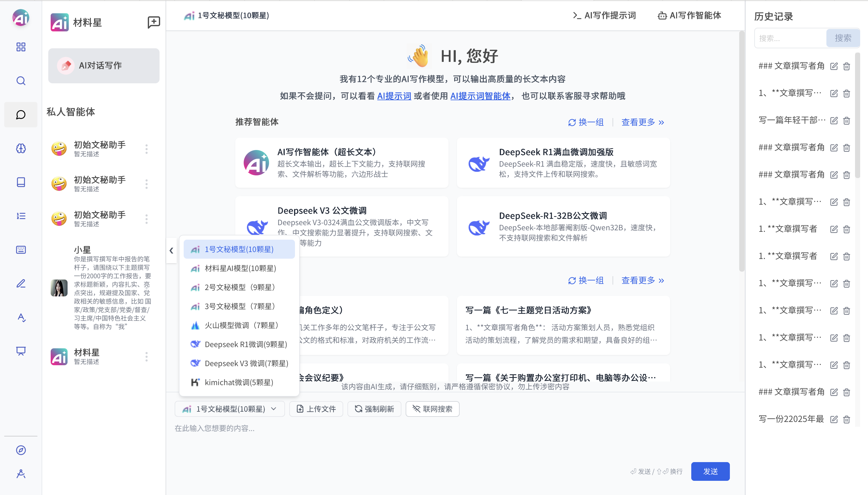This screenshot has height=495, width=868.
Task: Click the presentation board icon in sidebar
Action: click(x=21, y=351)
